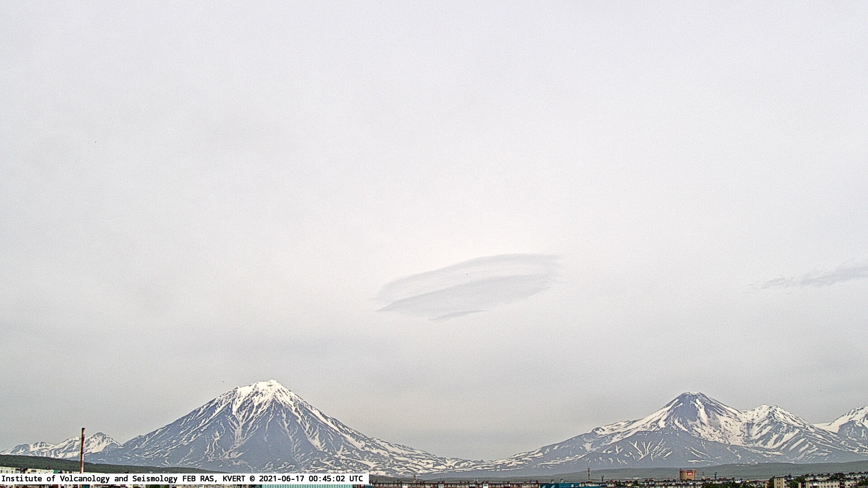Click the '2021-06-17 00:45:02 UTC' timestamp
The width and height of the screenshot is (868, 488).
[311, 479]
